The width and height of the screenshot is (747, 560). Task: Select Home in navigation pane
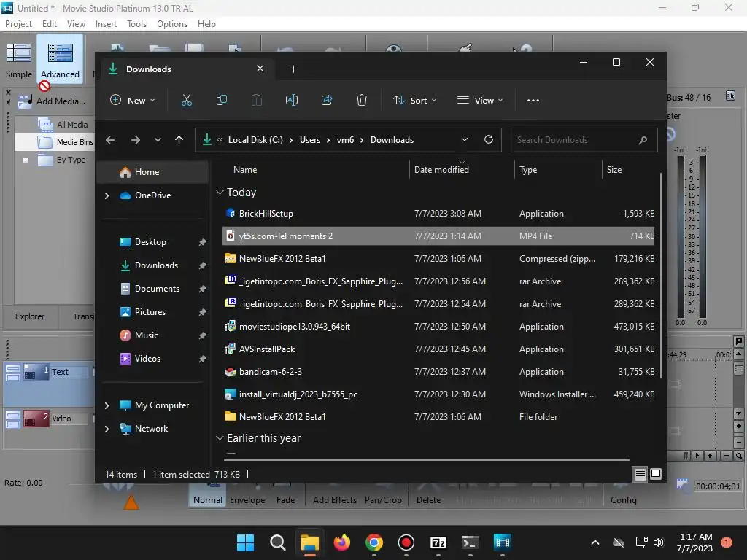click(x=152, y=172)
